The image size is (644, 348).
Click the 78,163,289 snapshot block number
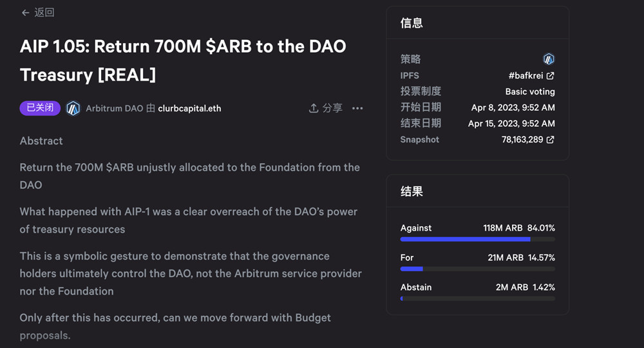point(522,140)
